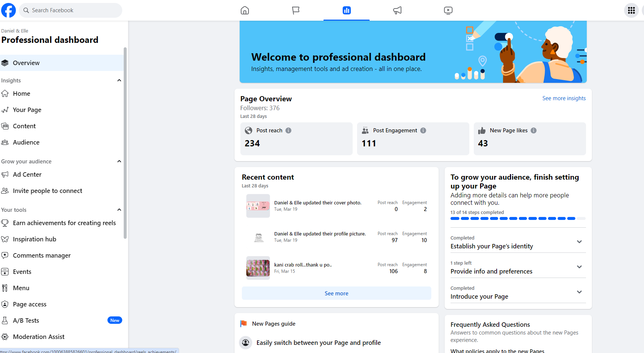Click the Your Page graph icon

(5, 110)
